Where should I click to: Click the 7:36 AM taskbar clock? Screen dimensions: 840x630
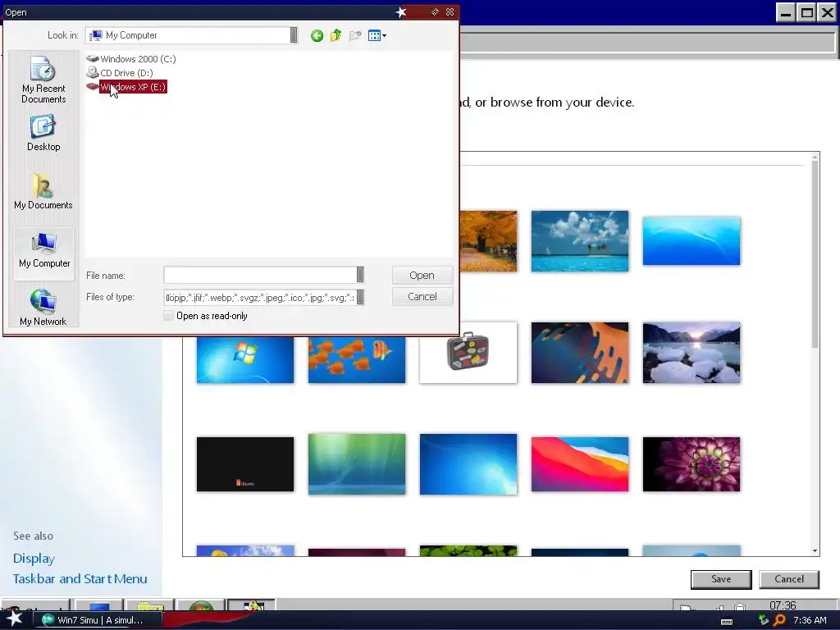(810, 620)
